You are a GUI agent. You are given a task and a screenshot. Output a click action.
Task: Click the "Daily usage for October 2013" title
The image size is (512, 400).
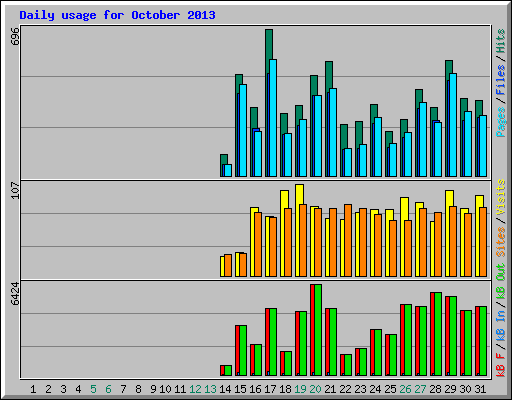(117, 15)
